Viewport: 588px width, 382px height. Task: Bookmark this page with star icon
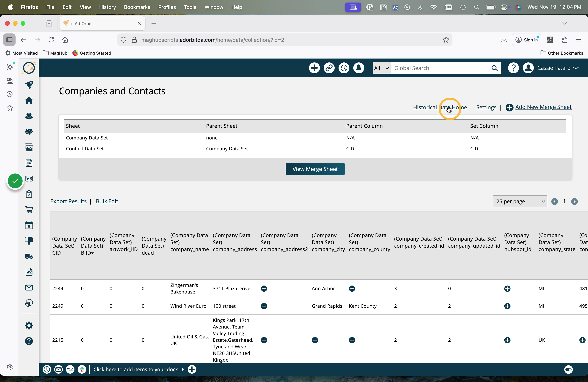(x=446, y=40)
